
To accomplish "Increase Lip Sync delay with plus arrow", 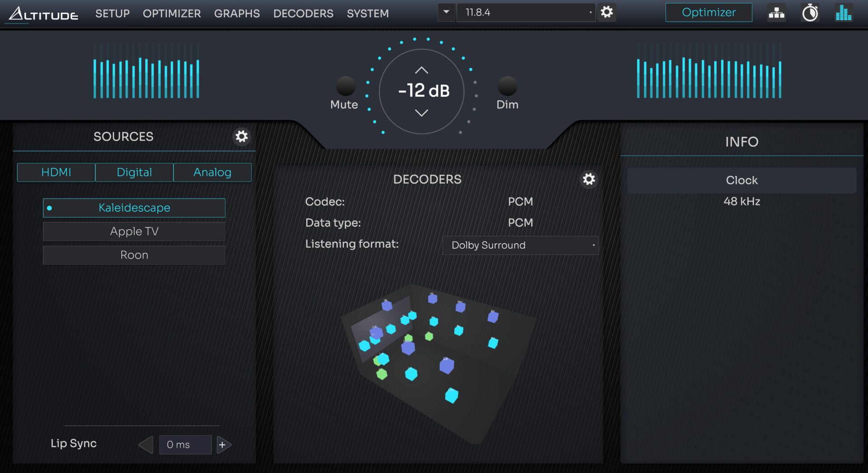I will 223,445.
